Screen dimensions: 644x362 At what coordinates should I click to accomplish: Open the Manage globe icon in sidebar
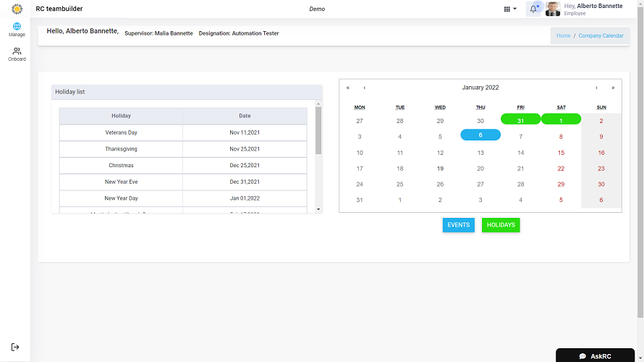coord(17,27)
